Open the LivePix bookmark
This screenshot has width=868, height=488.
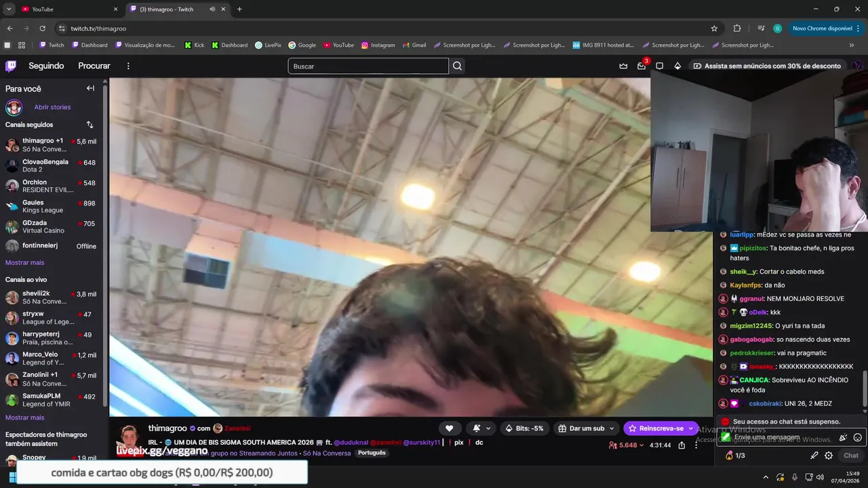tap(268, 45)
